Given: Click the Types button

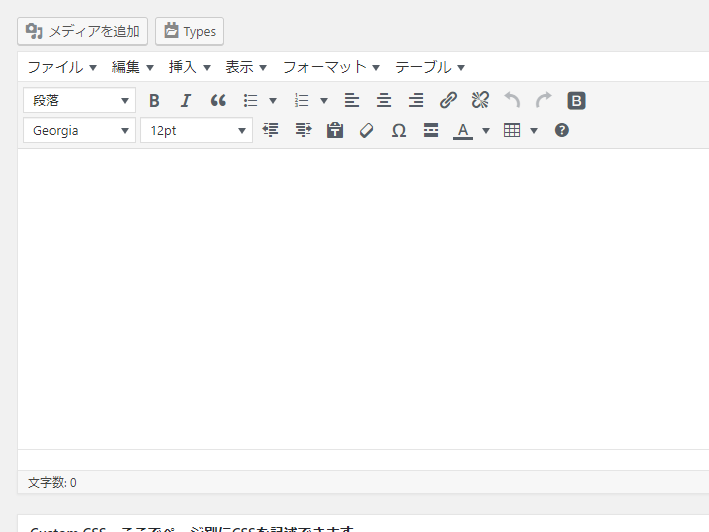Looking at the screenshot, I should 189,31.
